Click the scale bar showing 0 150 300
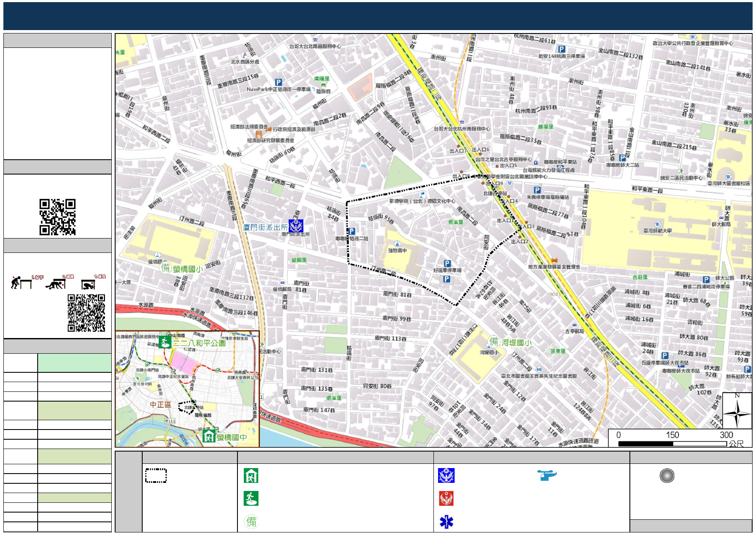756x535 pixels. pyautogui.click(x=672, y=444)
